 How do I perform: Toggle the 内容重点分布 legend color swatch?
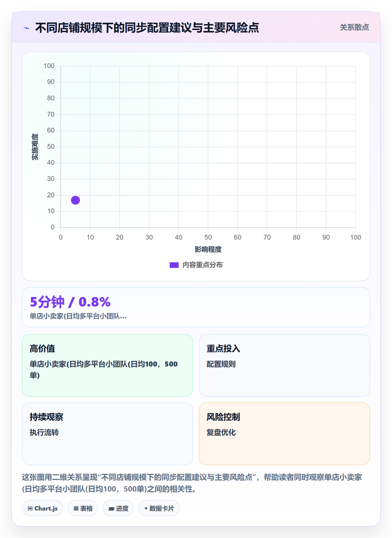point(174,265)
